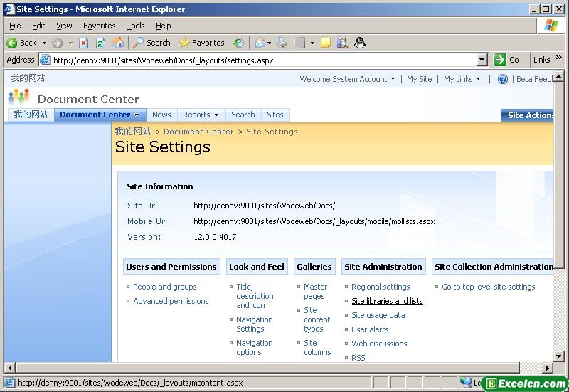569x392 pixels.
Task: Open Title, description and icon link
Action: pyautogui.click(x=255, y=296)
